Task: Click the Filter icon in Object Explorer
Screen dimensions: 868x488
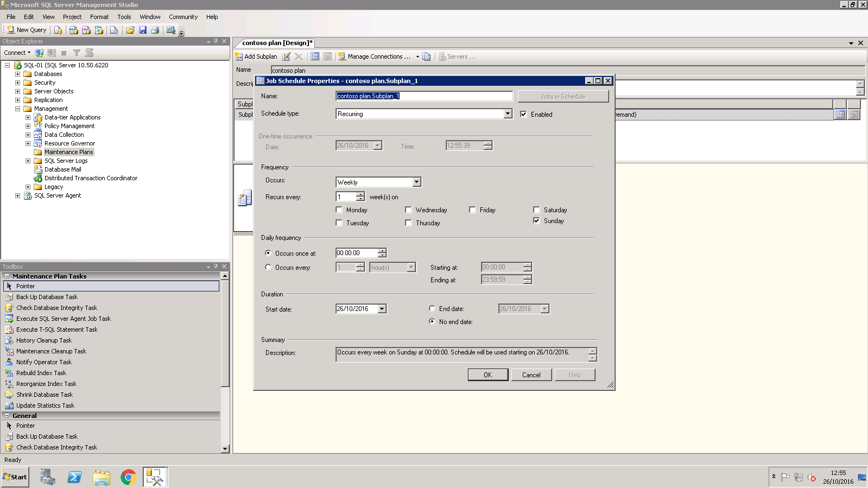Action: 77,53
